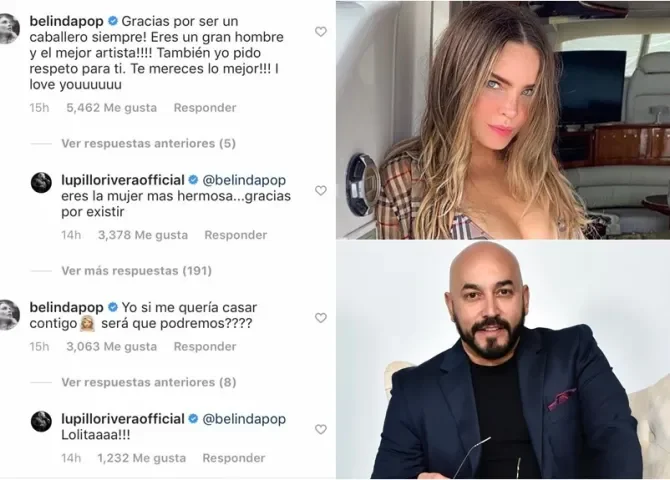Expand "Ver respuestas anteriores (8)"
The width and height of the screenshot is (670, 480).
coord(148,382)
